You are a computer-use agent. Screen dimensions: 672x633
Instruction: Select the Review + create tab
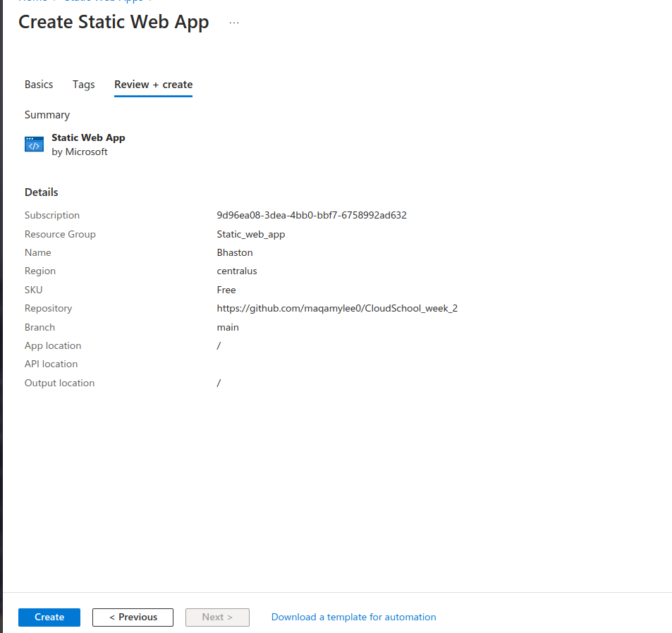[153, 85]
